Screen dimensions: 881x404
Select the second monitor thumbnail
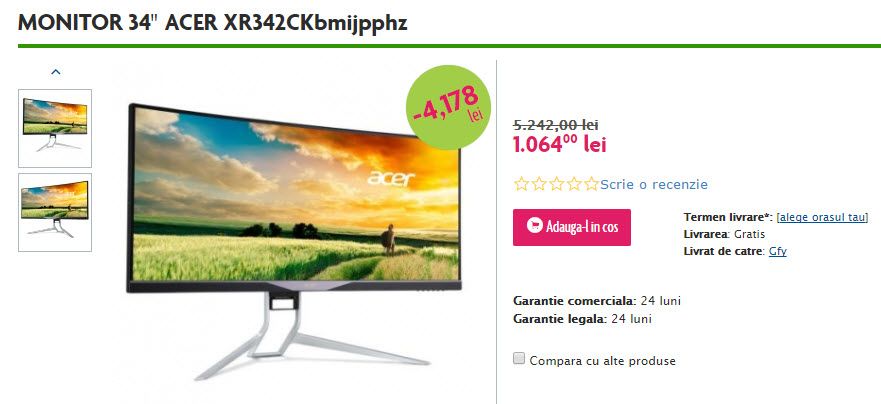(x=55, y=212)
